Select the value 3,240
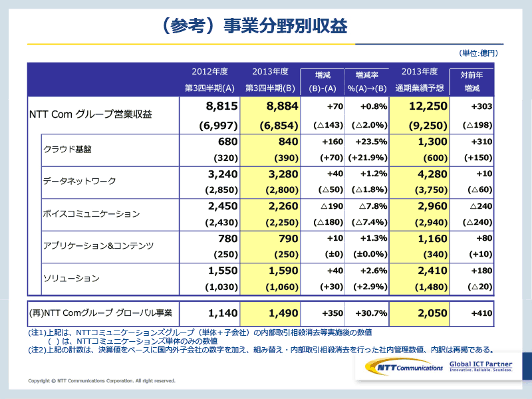 pos(223,174)
